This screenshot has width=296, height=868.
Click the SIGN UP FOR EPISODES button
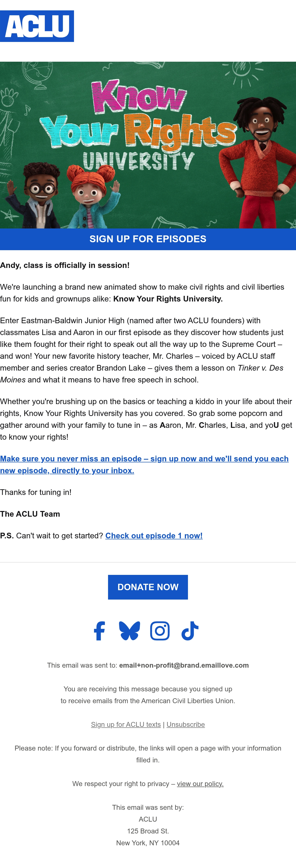[148, 239]
